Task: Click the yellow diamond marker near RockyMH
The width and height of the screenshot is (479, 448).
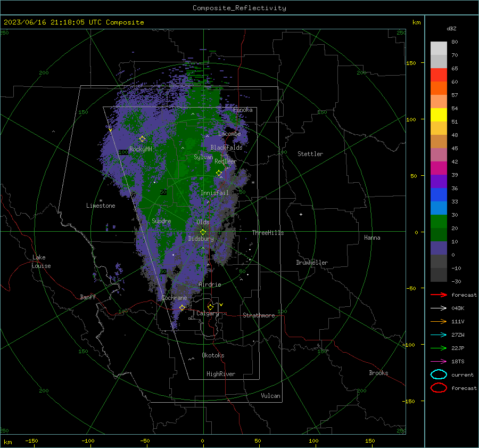Action: pos(142,139)
